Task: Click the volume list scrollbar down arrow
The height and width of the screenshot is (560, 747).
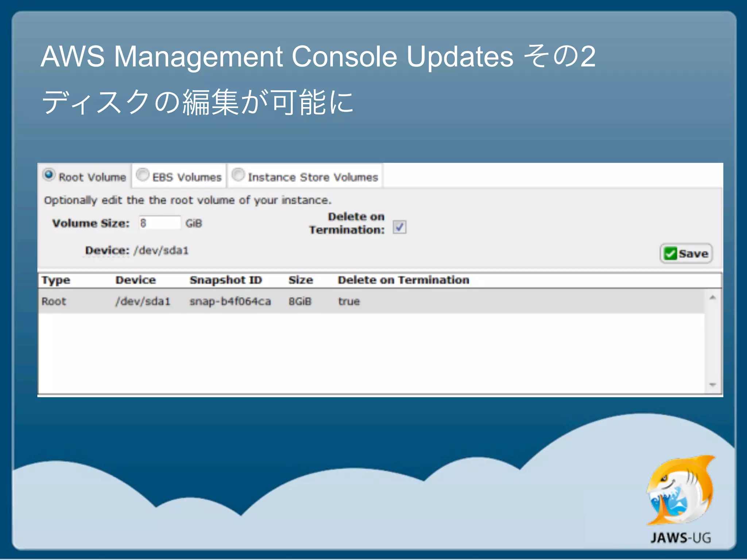Action: (713, 385)
